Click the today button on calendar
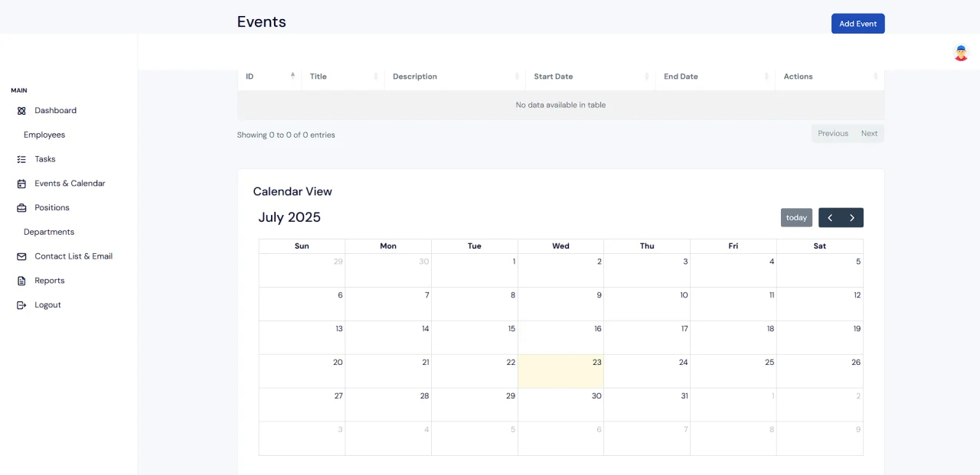The image size is (980, 475). click(x=796, y=218)
